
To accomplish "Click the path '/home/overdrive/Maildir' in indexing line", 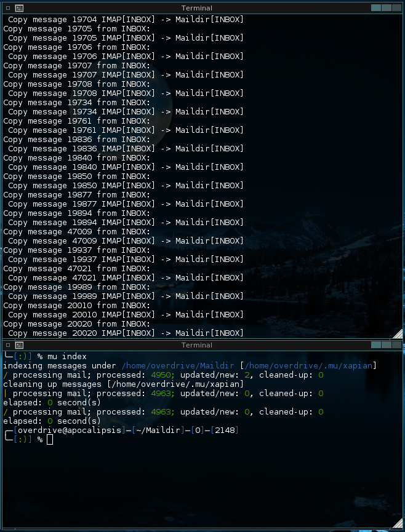I will (x=178, y=366).
